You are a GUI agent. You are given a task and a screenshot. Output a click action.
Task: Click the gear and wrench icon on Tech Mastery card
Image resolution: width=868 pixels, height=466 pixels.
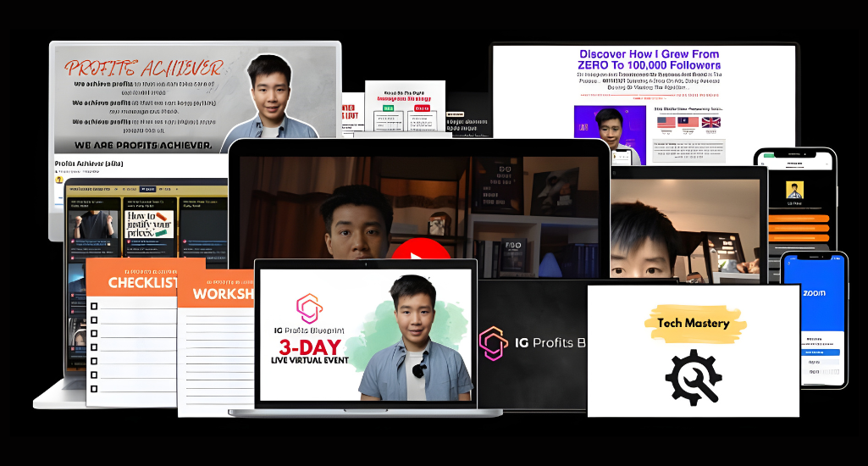[x=694, y=377]
